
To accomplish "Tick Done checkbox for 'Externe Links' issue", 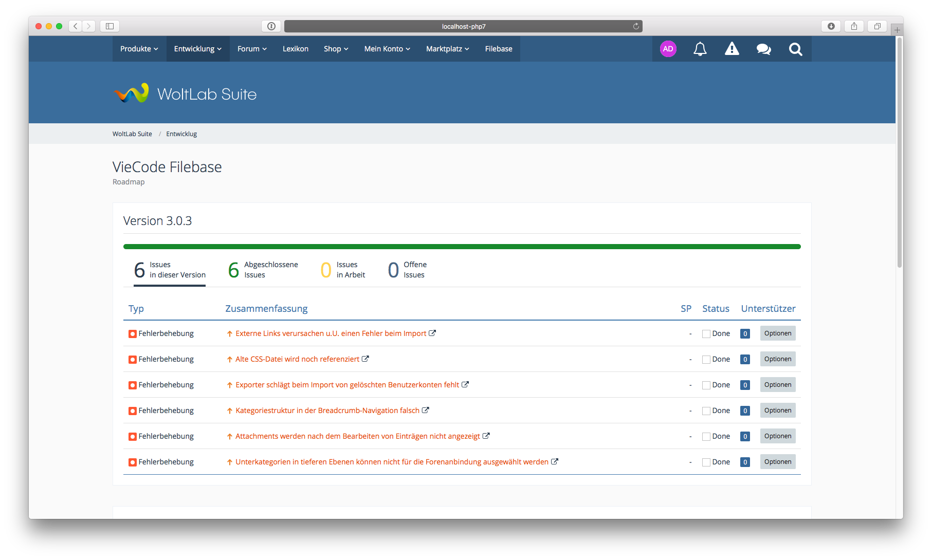I will [706, 334].
